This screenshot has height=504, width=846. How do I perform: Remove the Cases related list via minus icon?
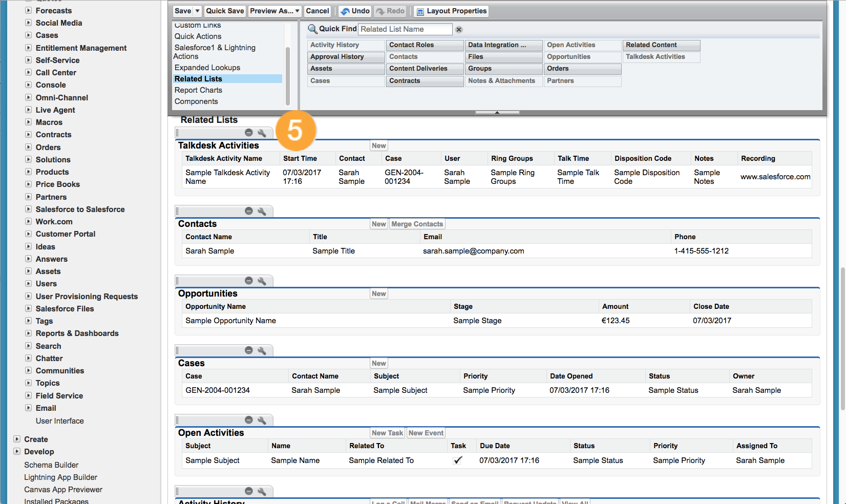[249, 350]
